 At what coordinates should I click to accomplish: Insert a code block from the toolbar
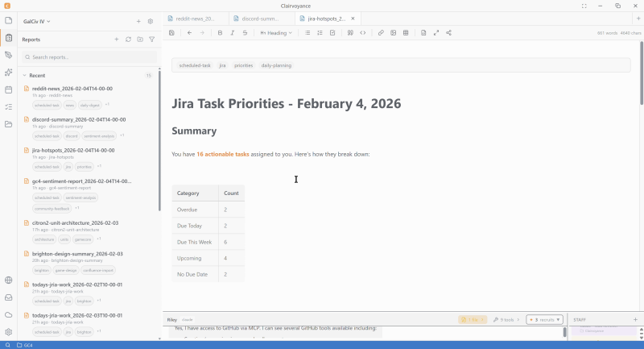point(362,33)
